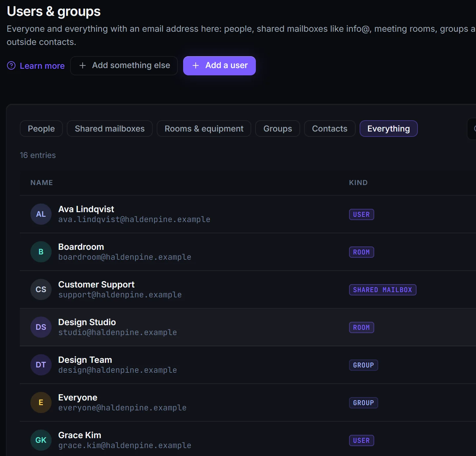Select the Everything tab
Image resolution: width=476 pixels, height=456 pixels.
[388, 129]
